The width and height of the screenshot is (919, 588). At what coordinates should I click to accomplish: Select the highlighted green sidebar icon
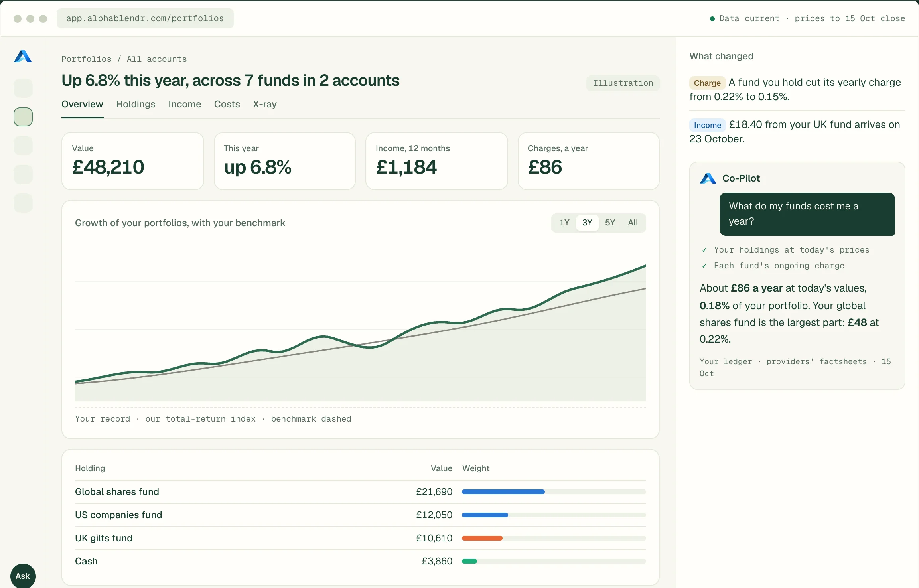click(x=23, y=117)
